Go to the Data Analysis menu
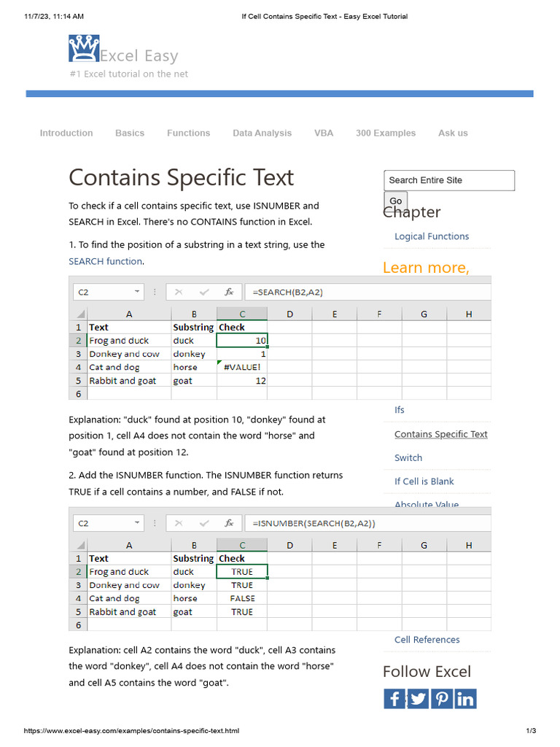Viewport: 560px width, 747px height. (x=262, y=133)
